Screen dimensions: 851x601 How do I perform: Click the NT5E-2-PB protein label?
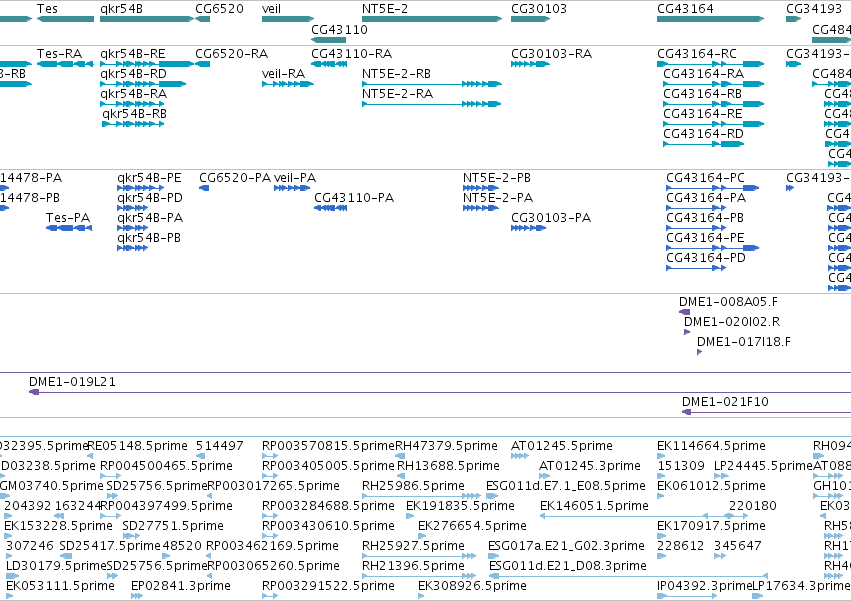tap(497, 178)
